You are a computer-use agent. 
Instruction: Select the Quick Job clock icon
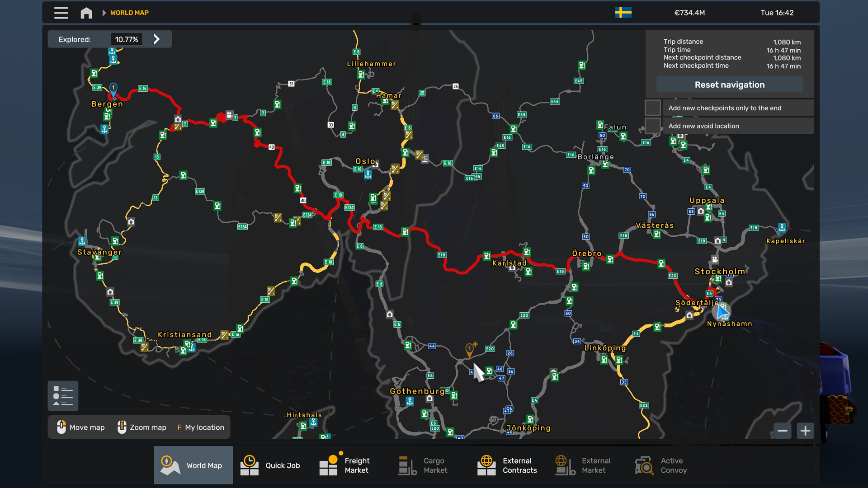click(250, 465)
